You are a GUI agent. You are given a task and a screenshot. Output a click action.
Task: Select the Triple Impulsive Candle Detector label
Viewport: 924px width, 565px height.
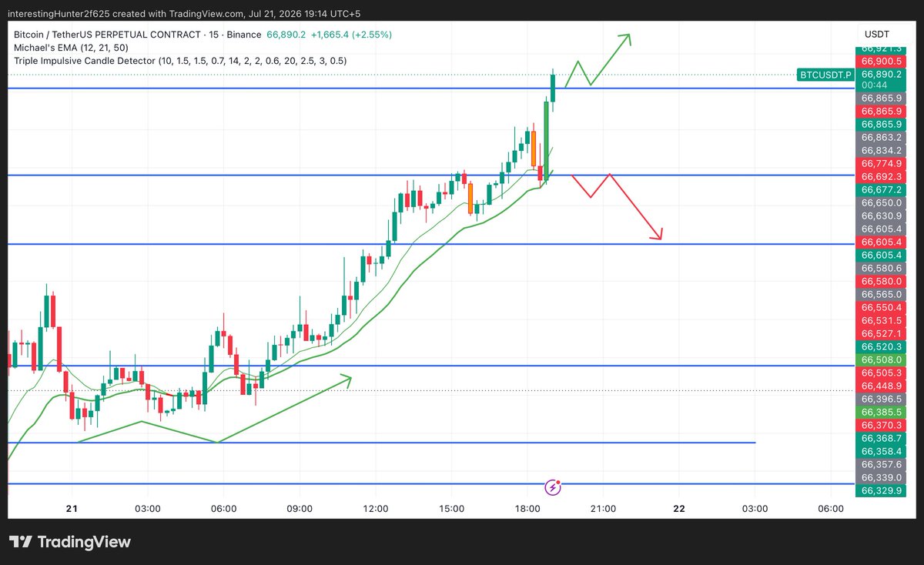click(x=179, y=61)
